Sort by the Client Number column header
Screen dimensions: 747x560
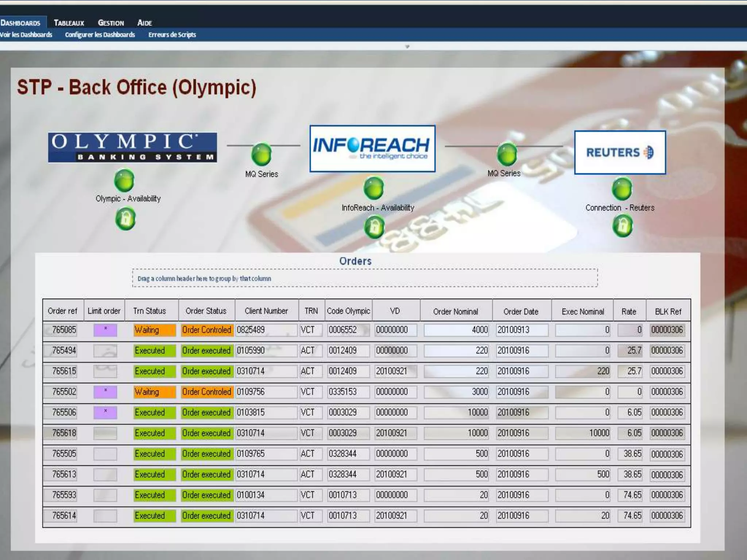point(266,311)
